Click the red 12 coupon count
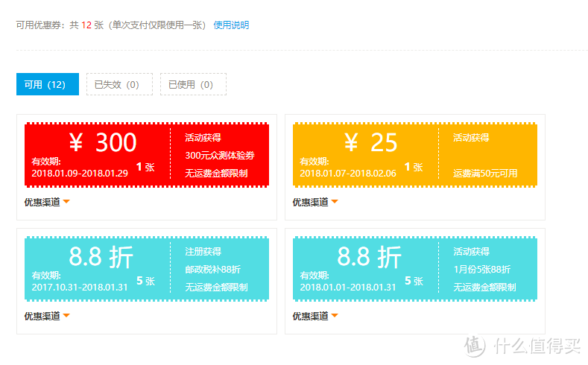Viewport: 588px width, 365px height. [86, 25]
